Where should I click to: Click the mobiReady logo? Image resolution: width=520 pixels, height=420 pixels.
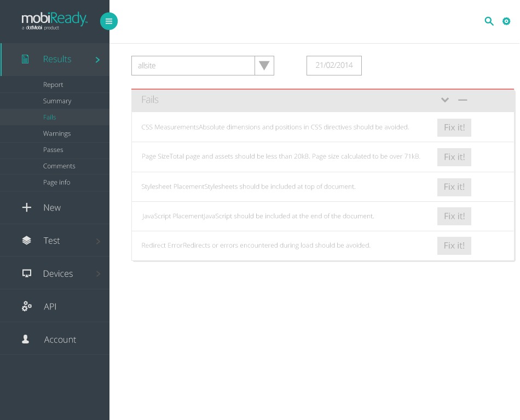coord(54,19)
